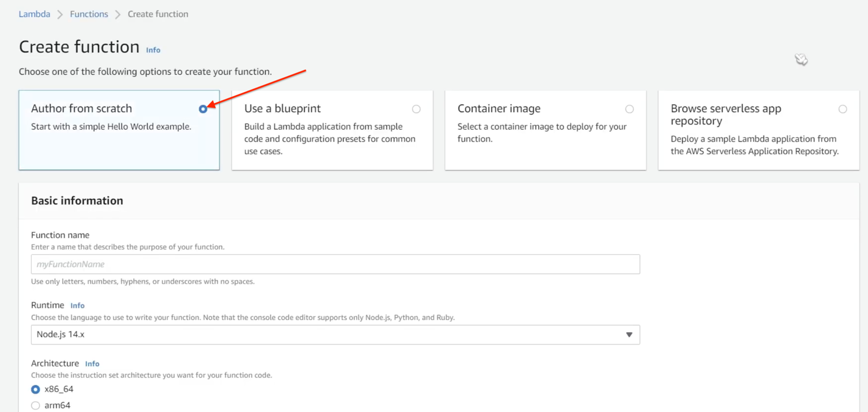Click the Container image card description text
868x412 pixels.
(542, 133)
